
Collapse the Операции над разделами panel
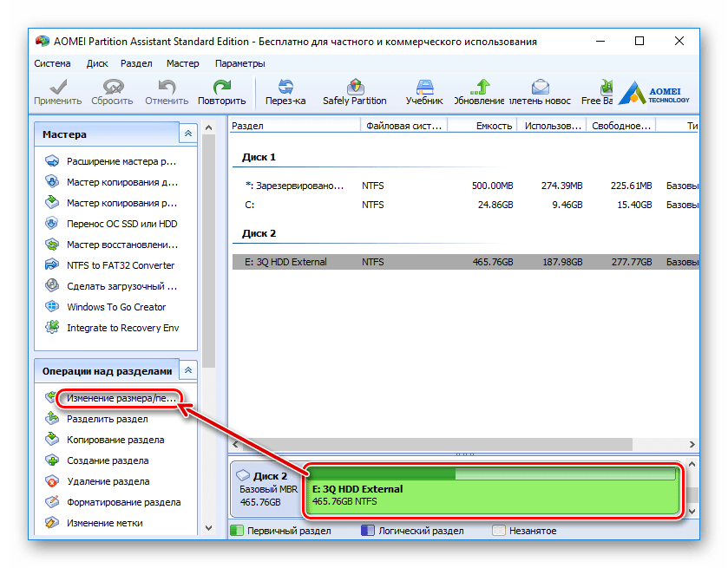(x=188, y=370)
